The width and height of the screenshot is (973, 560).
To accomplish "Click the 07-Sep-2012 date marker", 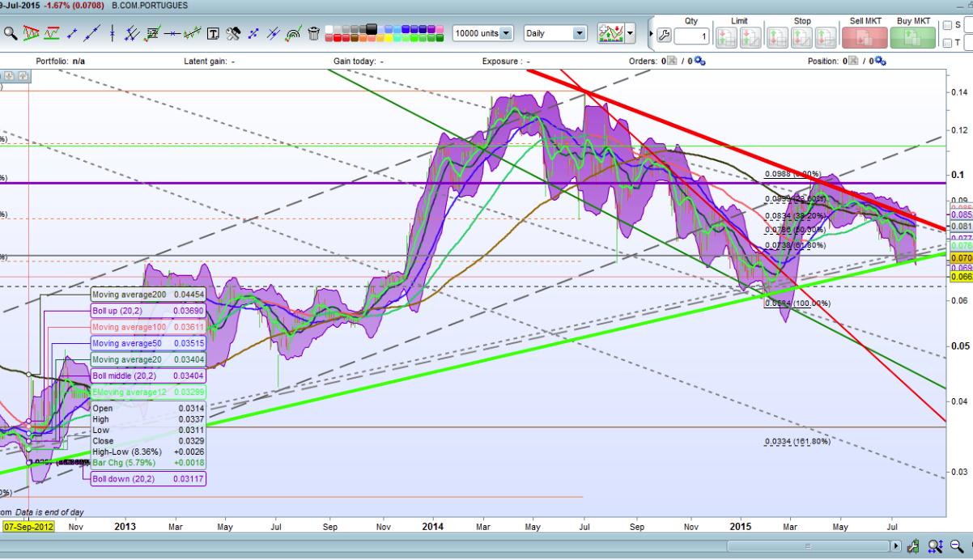I will coord(30,526).
